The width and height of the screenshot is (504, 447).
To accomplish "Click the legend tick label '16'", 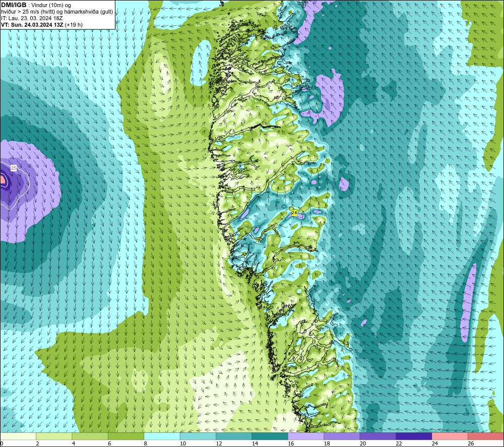I will [x=291, y=444].
